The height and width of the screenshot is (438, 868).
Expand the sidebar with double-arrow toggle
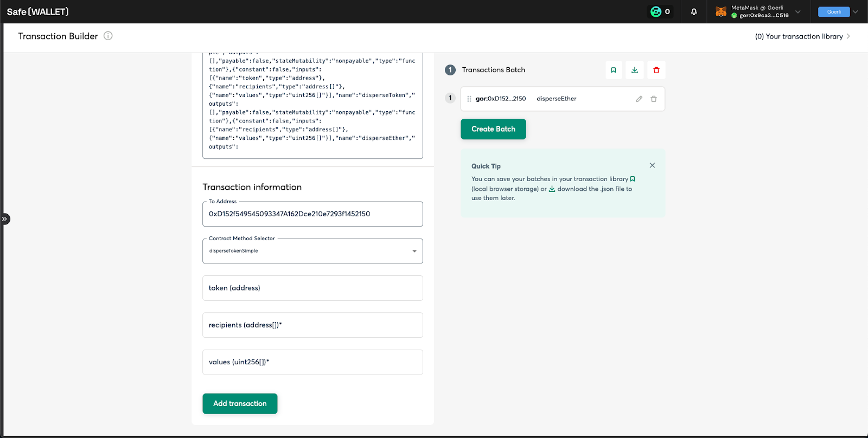click(4, 219)
